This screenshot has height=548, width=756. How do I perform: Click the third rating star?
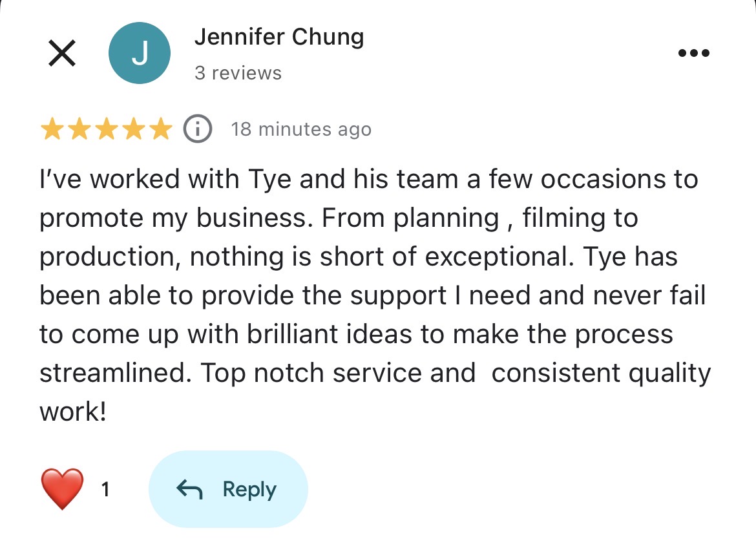coord(106,130)
